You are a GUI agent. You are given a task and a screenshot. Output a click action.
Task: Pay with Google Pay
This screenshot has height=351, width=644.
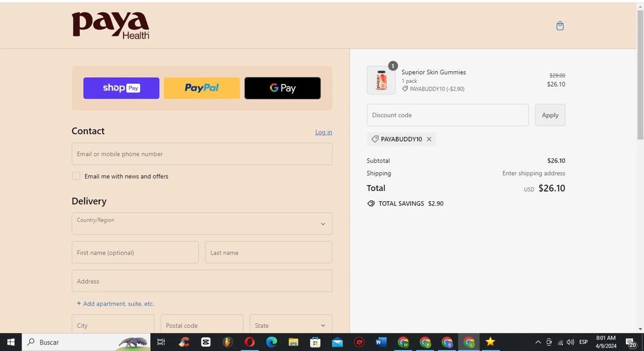click(x=283, y=88)
